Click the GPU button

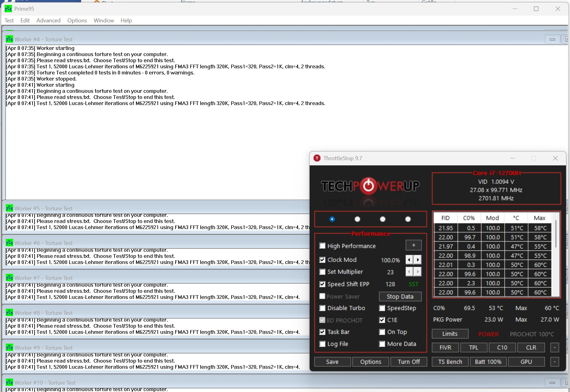[526, 362]
